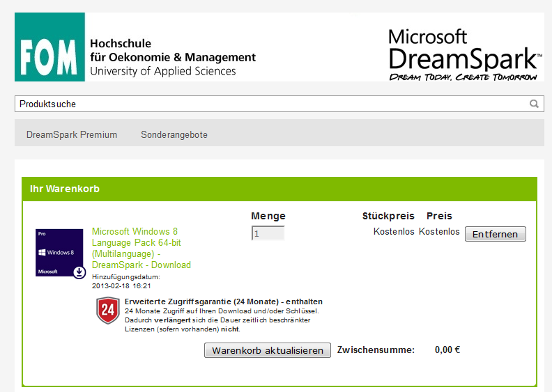This screenshot has height=392, width=552.
Task: Click the subtotal value '0,00 €'
Action: (x=447, y=350)
